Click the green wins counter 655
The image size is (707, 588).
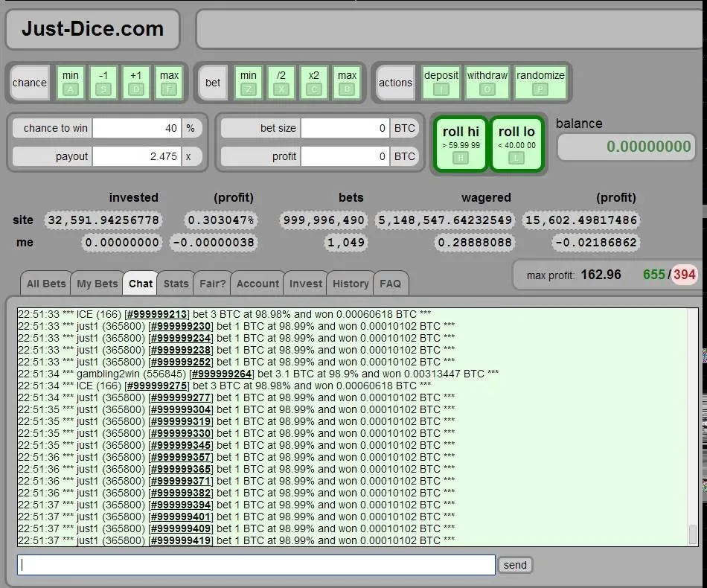[x=654, y=275]
